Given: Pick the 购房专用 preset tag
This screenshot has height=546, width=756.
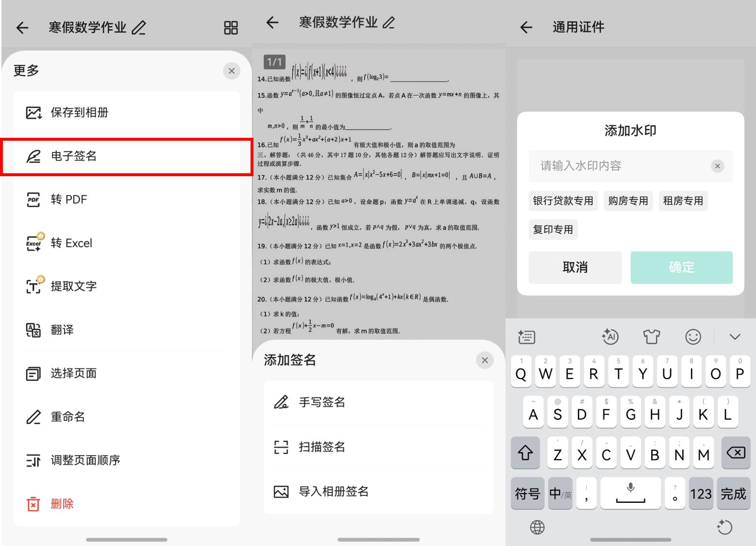Looking at the screenshot, I should 628,201.
